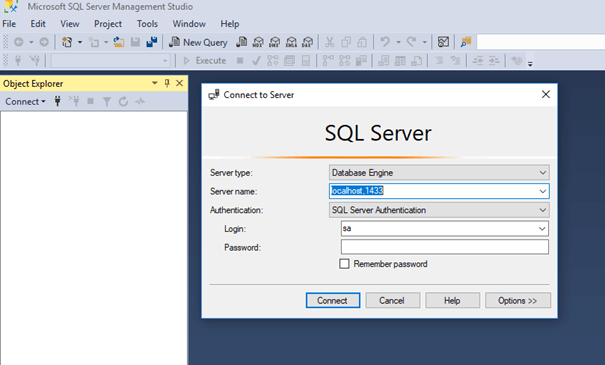This screenshot has height=365, width=605.
Task: Enable the Remember password checkbox
Action: pyautogui.click(x=344, y=264)
